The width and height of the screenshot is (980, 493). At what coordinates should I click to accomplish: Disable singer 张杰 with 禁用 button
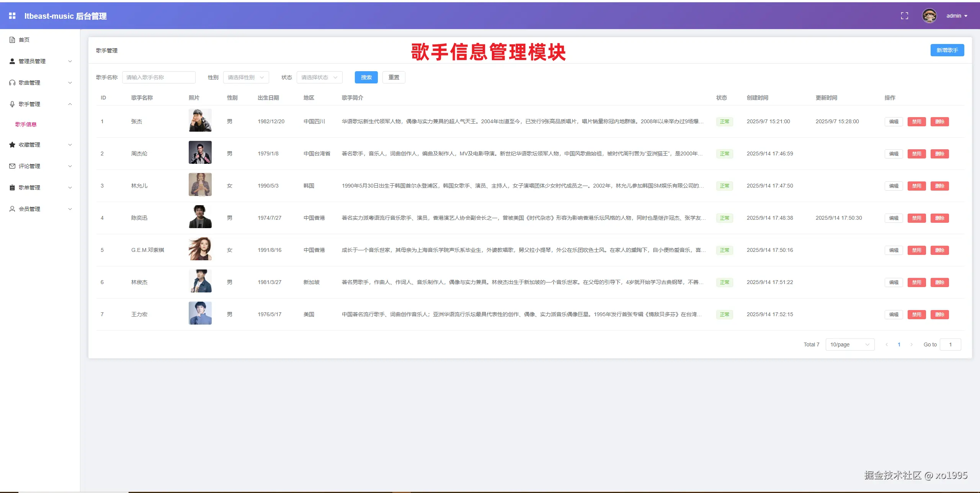[x=916, y=122]
